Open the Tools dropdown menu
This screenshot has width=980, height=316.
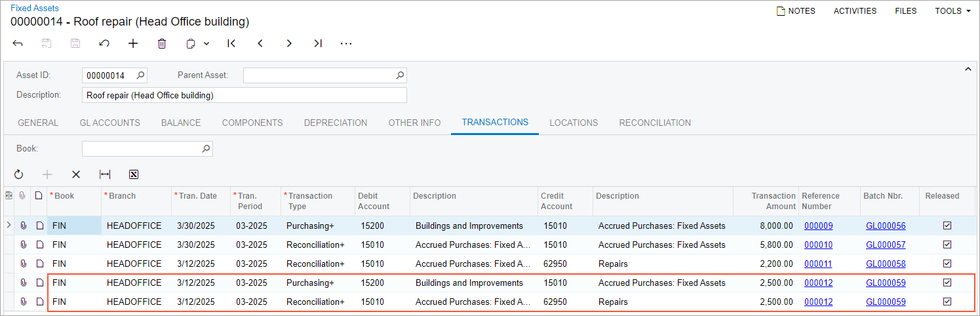click(952, 11)
